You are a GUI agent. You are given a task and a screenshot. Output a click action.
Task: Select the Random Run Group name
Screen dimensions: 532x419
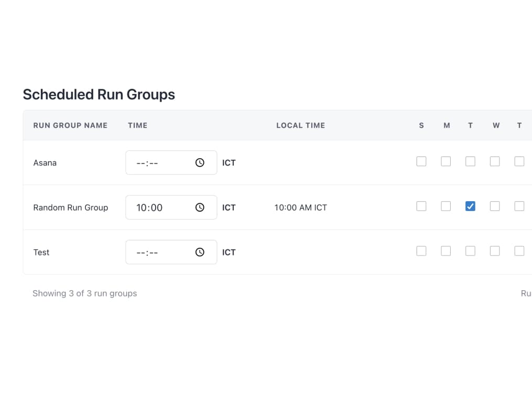tap(71, 207)
